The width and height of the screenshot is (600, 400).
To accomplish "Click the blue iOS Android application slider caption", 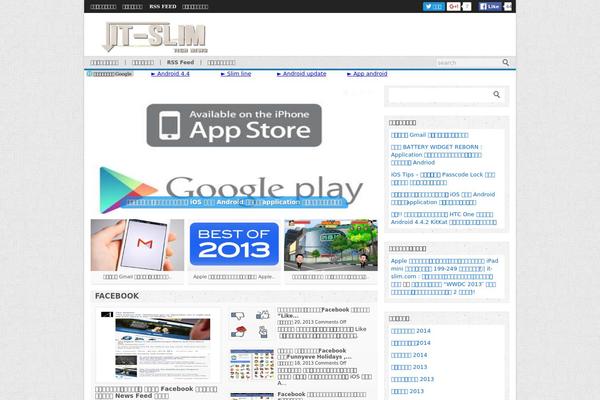I will tap(235, 202).
